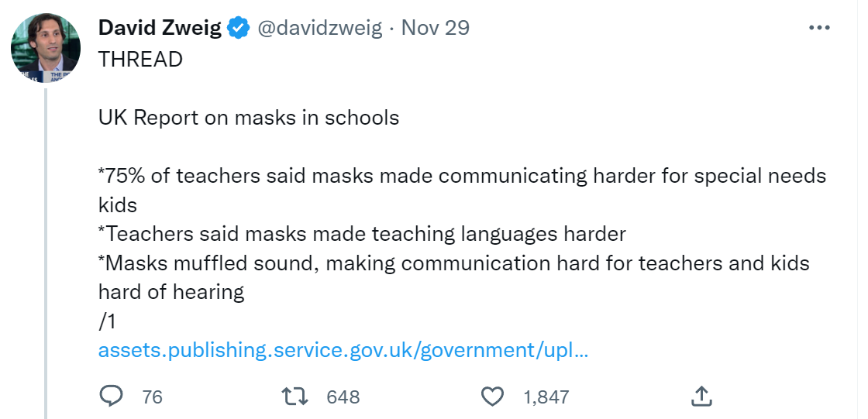Click the '75% of teachers' sentence
868x419 pixels.
[x=462, y=176]
